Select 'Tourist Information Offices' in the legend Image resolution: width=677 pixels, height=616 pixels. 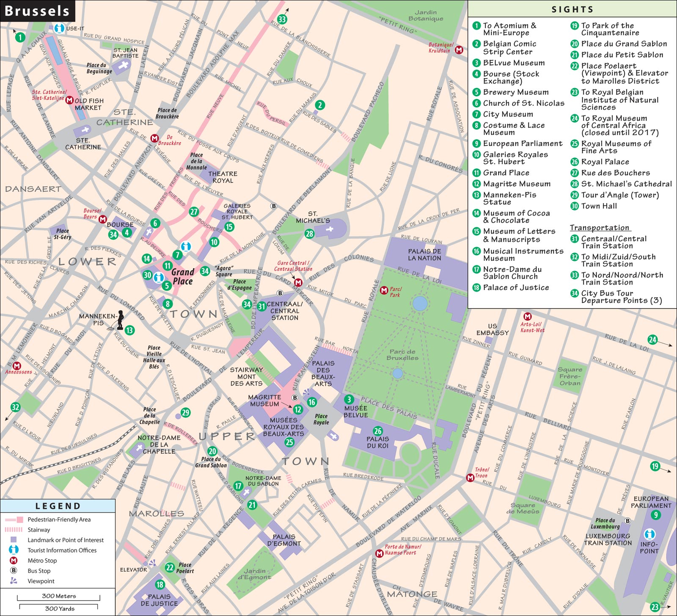click(x=62, y=550)
